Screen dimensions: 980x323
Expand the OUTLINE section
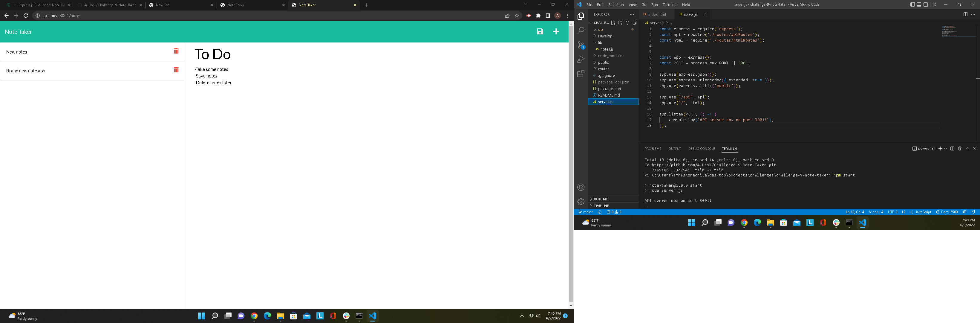(600, 199)
